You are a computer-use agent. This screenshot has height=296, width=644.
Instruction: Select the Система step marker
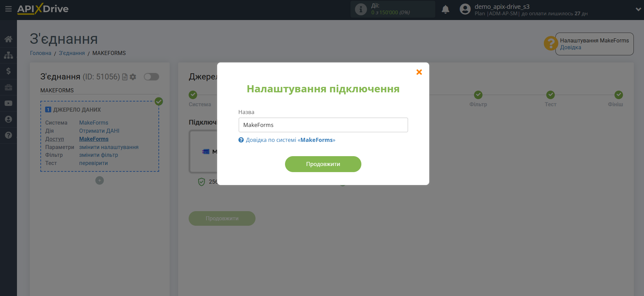pyautogui.click(x=193, y=95)
